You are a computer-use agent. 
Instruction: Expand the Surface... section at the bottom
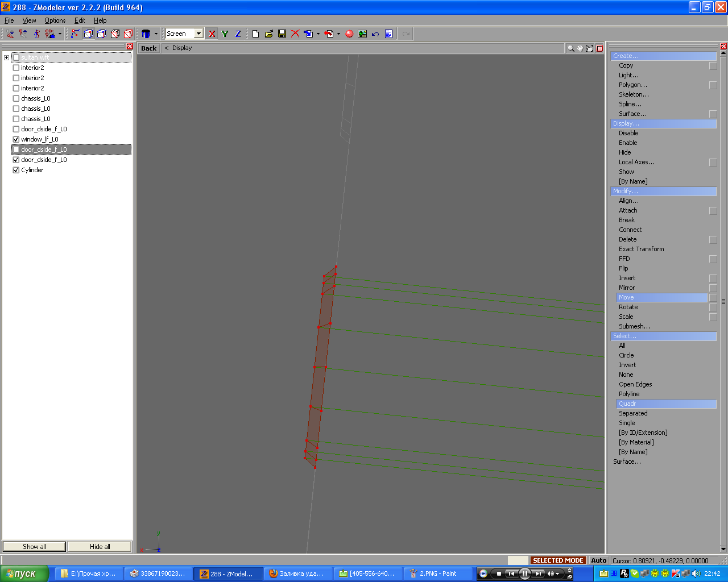627,462
